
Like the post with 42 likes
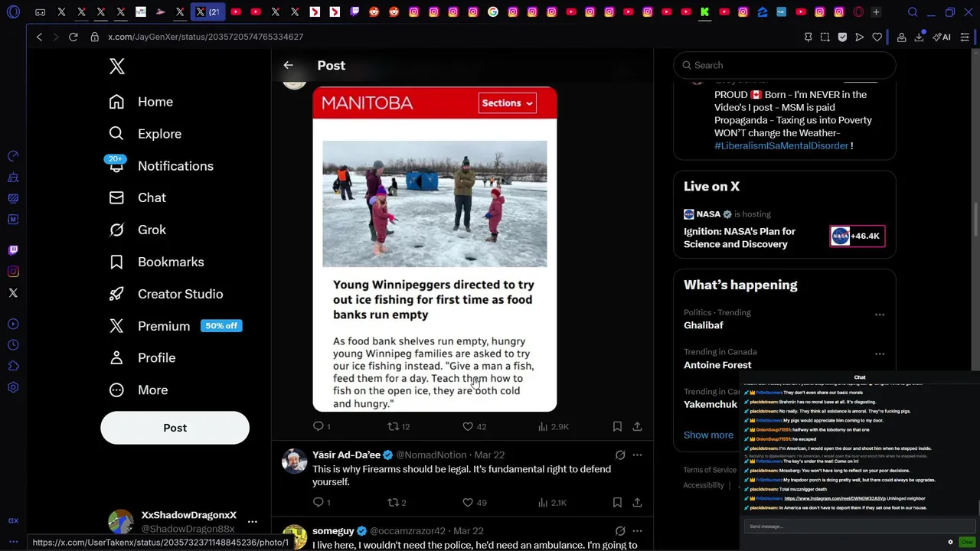coord(474,426)
